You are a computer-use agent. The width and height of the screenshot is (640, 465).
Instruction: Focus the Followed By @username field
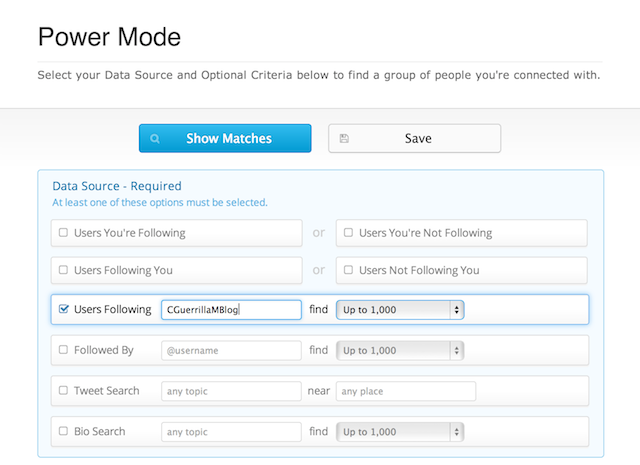click(231, 351)
